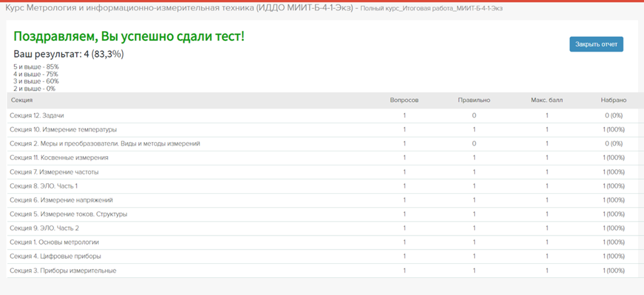Click the "Секция" column header

[22, 101]
